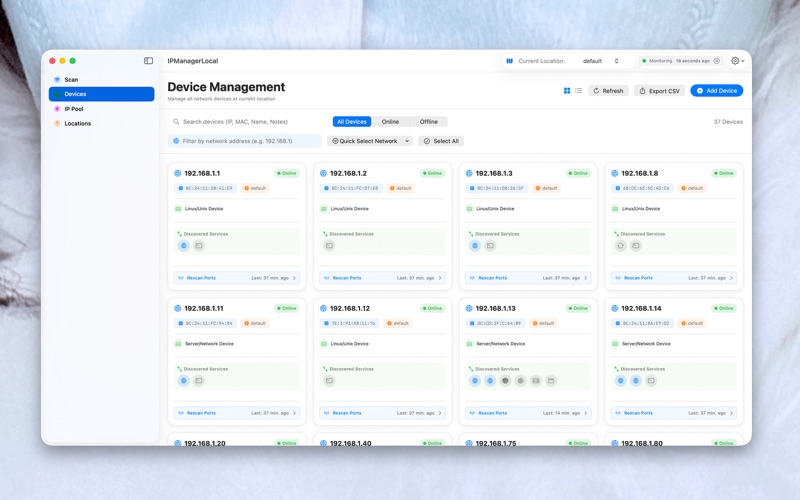The height and width of the screenshot is (500, 800).
Task: Click the default location tag on 192.168.1.13
Action: point(544,323)
